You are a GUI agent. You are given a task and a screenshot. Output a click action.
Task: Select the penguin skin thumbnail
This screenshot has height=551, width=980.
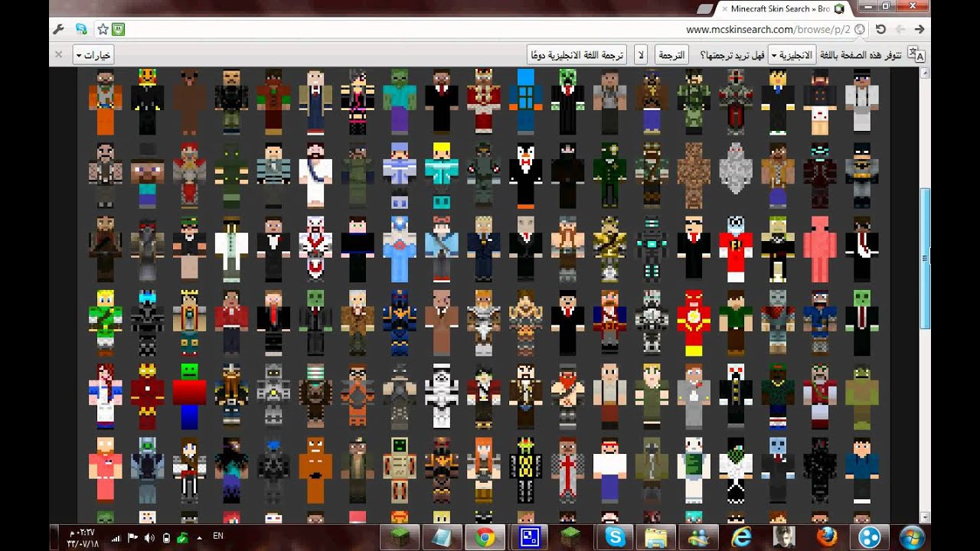[x=526, y=174]
